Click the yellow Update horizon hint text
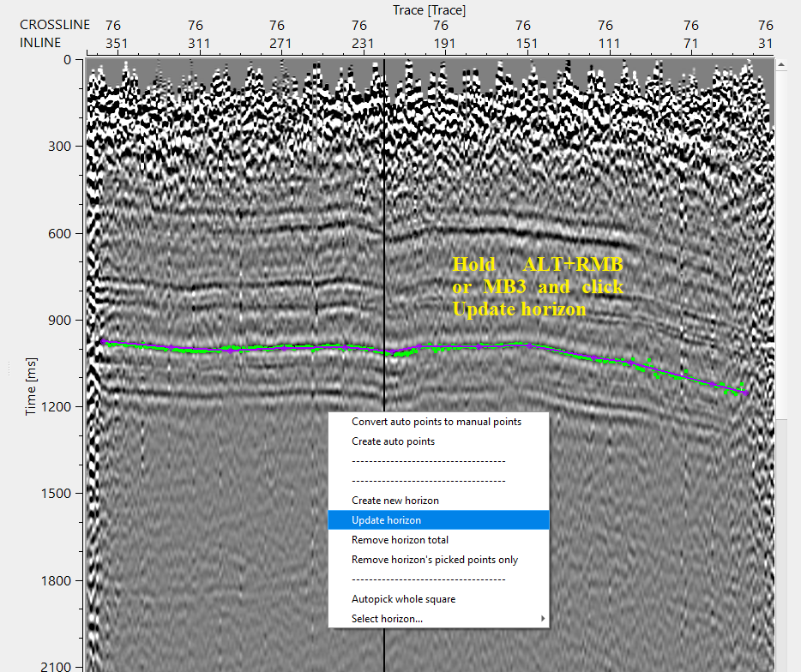801x672 pixels. coord(519,309)
